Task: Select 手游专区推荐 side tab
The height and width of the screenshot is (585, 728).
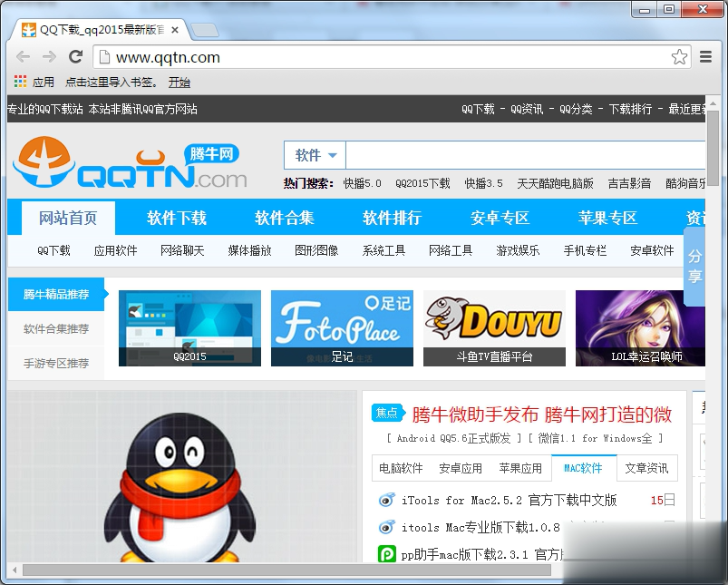Action: (x=56, y=363)
